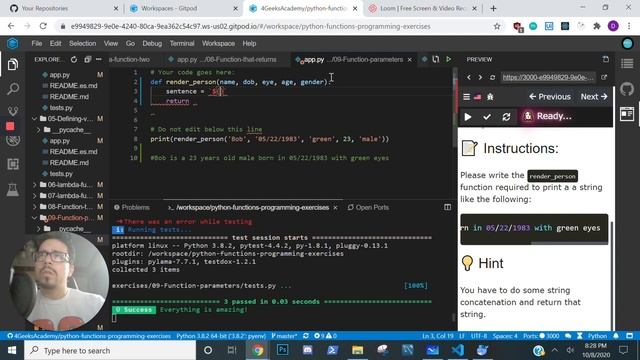Toggle the preview panel icon on right sidebar
Viewport: 640px width, 360px height.
627,114
